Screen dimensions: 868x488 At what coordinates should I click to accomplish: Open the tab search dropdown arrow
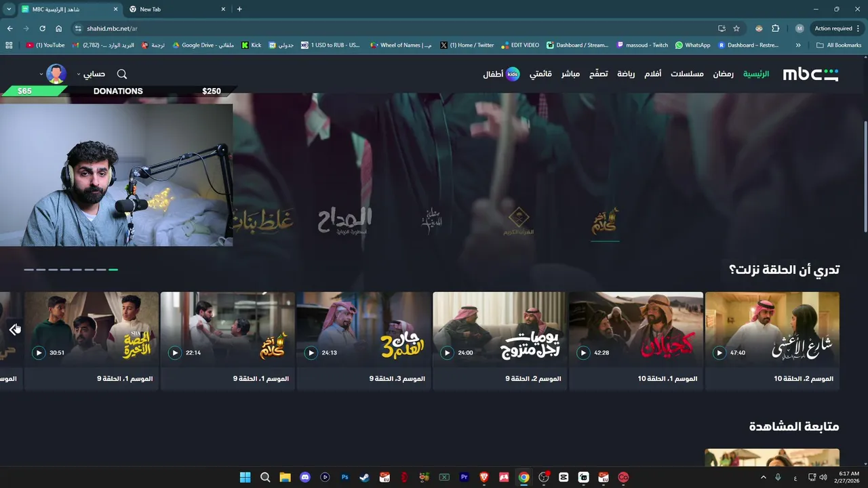coord(9,9)
